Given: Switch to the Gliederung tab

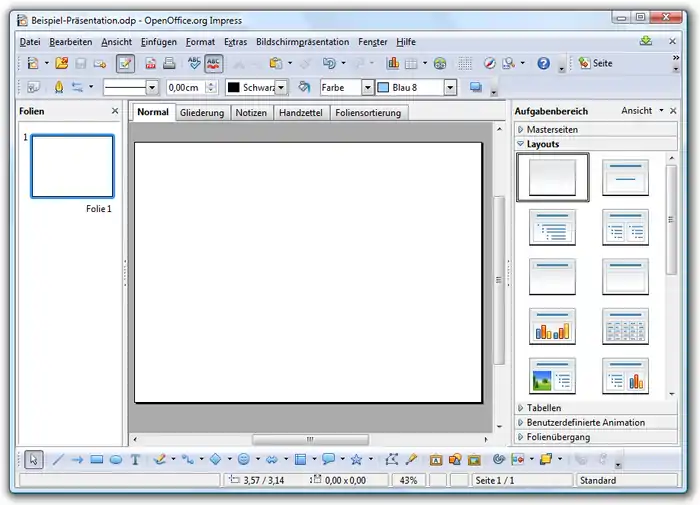Looking at the screenshot, I should tap(202, 113).
